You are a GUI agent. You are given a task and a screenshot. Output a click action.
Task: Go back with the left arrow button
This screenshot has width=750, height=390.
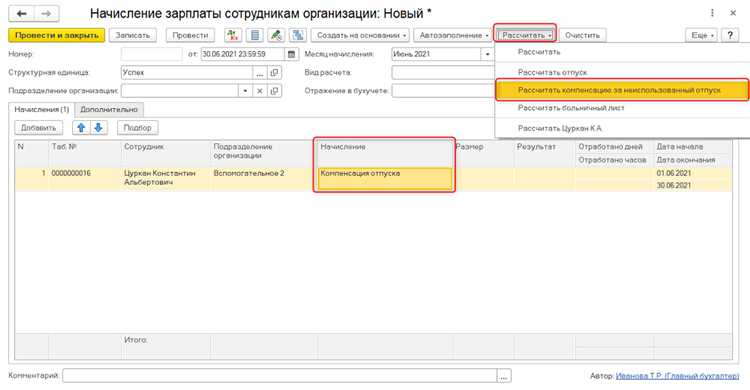pos(22,13)
